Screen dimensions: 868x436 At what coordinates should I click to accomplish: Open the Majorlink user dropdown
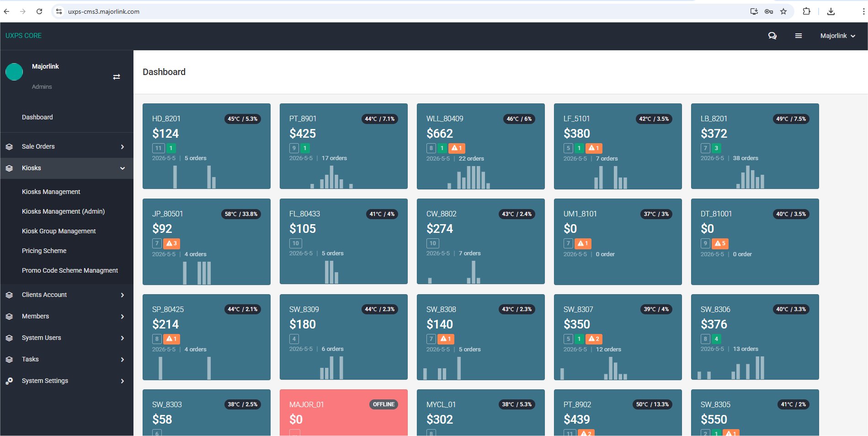837,36
